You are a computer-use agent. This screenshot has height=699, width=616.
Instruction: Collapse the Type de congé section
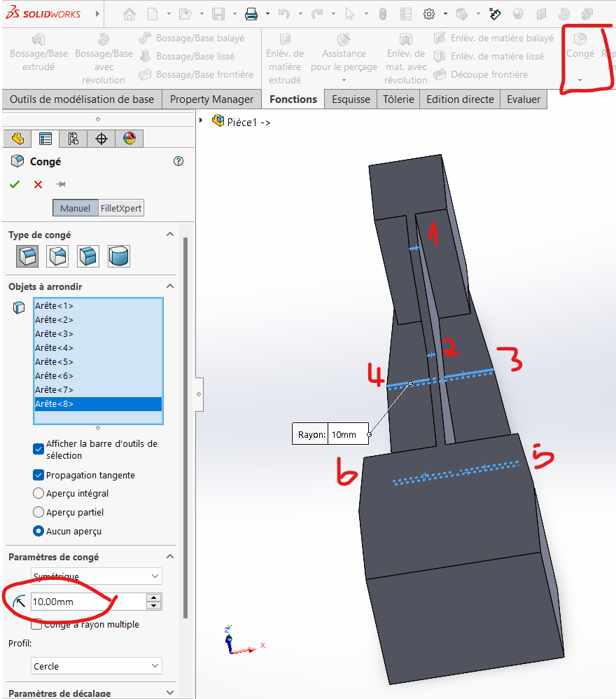(x=169, y=235)
